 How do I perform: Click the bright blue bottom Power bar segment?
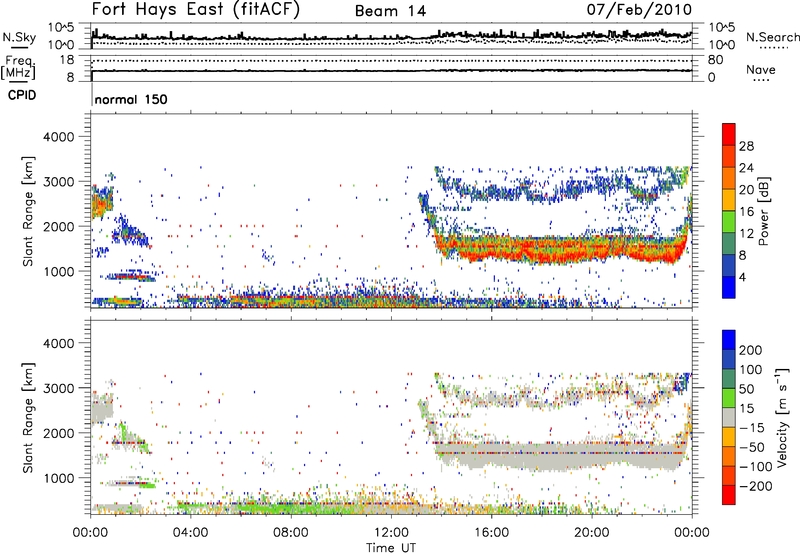point(729,287)
